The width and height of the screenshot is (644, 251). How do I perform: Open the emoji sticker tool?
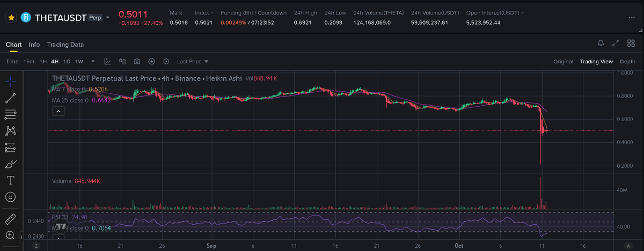(10, 197)
